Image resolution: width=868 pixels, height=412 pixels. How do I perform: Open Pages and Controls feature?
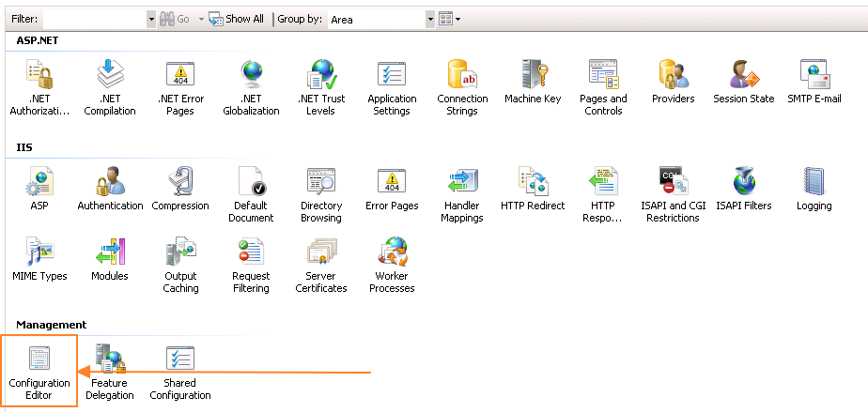pos(603,87)
